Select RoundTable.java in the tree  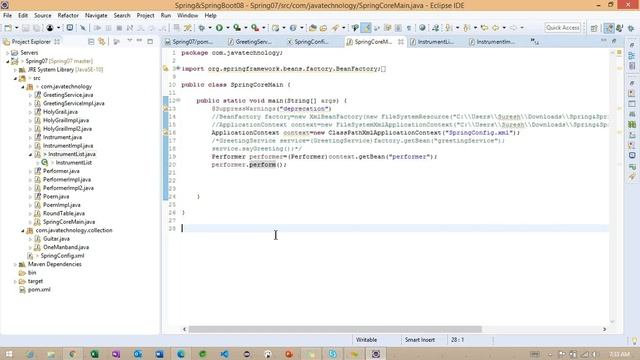[x=64, y=213]
